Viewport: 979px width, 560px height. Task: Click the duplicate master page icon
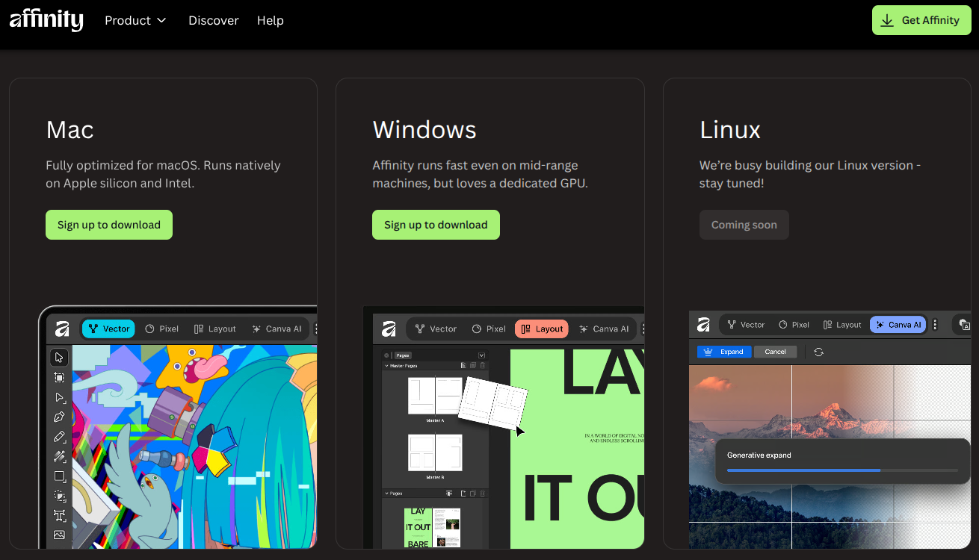[x=473, y=366]
